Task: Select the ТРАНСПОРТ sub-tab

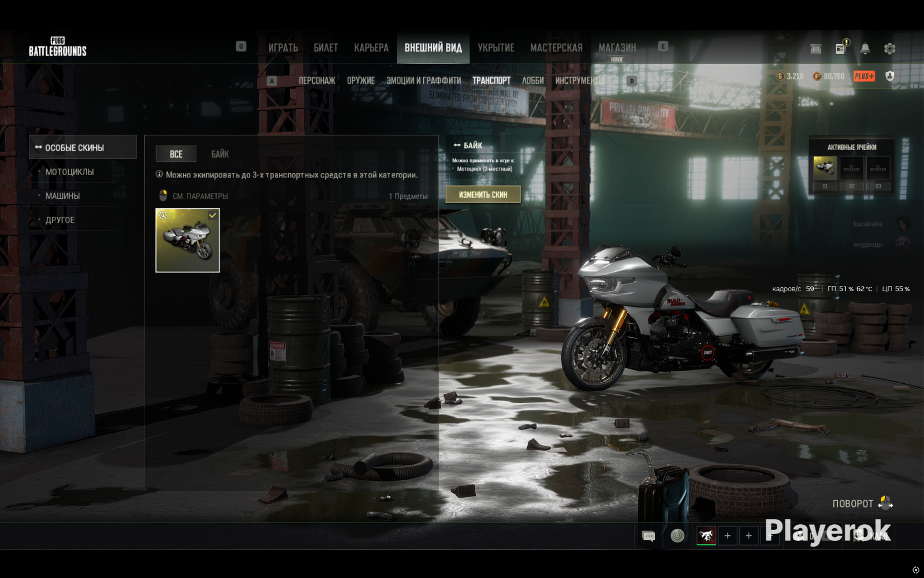Action: pos(491,81)
